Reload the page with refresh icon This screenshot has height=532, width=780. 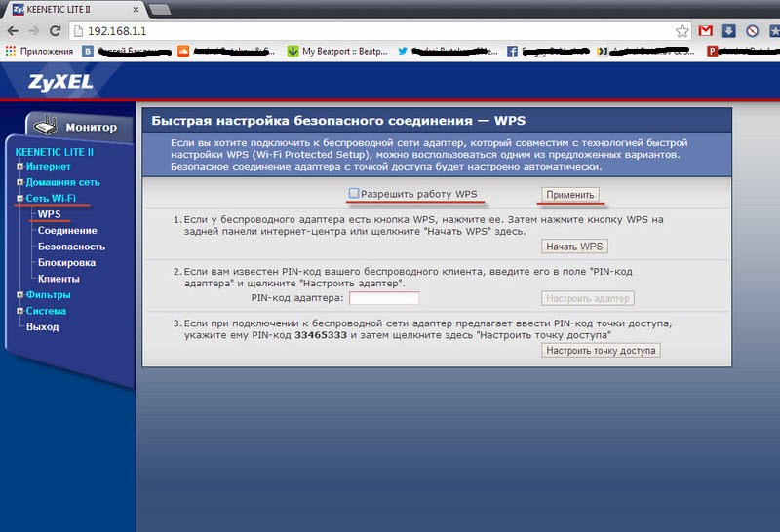coord(56,31)
